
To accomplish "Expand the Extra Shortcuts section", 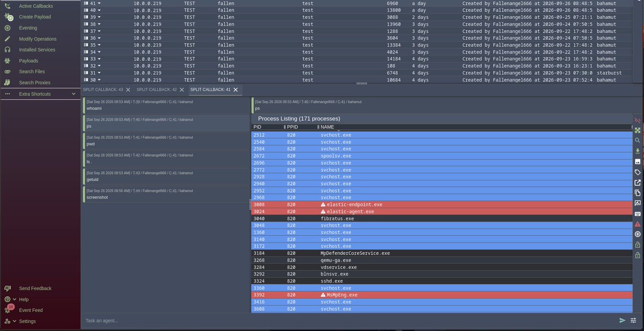I will (x=40, y=94).
